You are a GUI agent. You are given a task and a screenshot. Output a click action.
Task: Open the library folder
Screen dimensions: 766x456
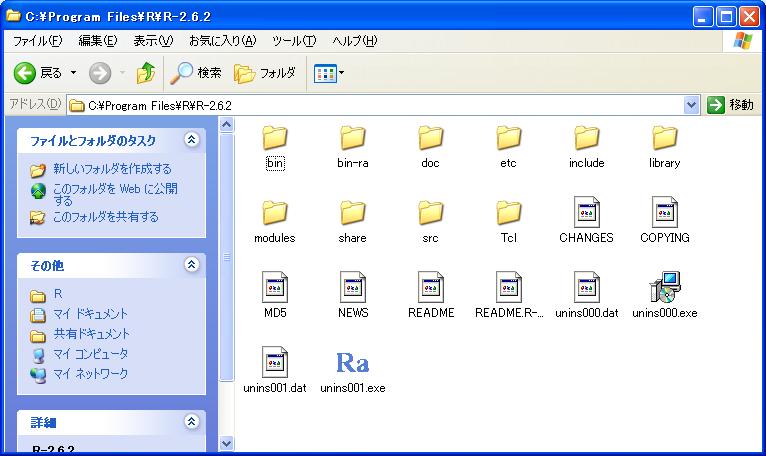tap(665, 139)
